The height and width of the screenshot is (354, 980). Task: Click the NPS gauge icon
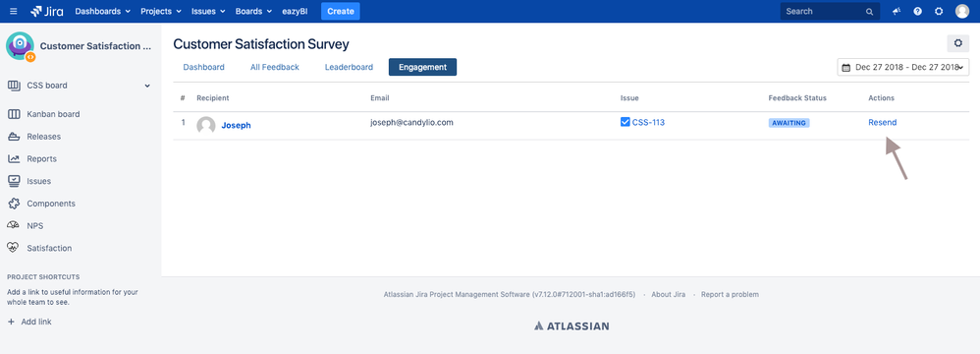14,226
